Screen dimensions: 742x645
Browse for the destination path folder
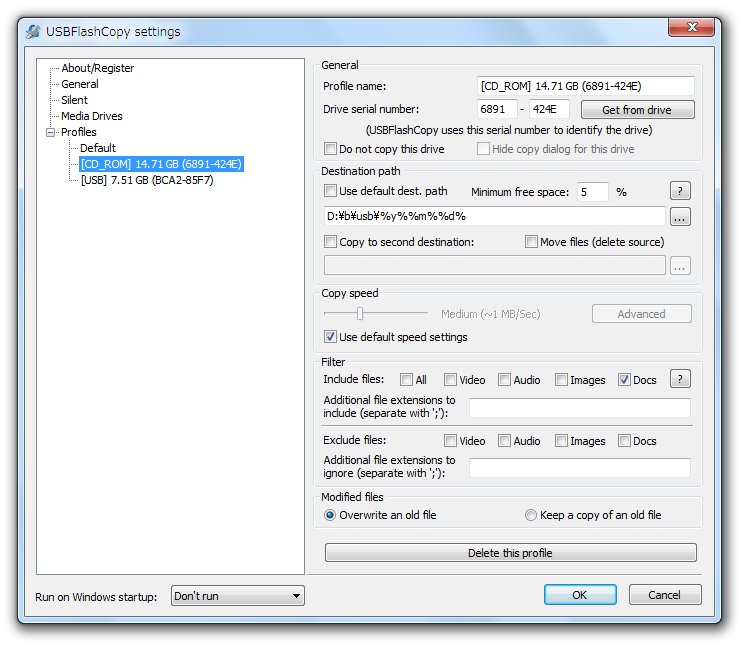(680, 217)
